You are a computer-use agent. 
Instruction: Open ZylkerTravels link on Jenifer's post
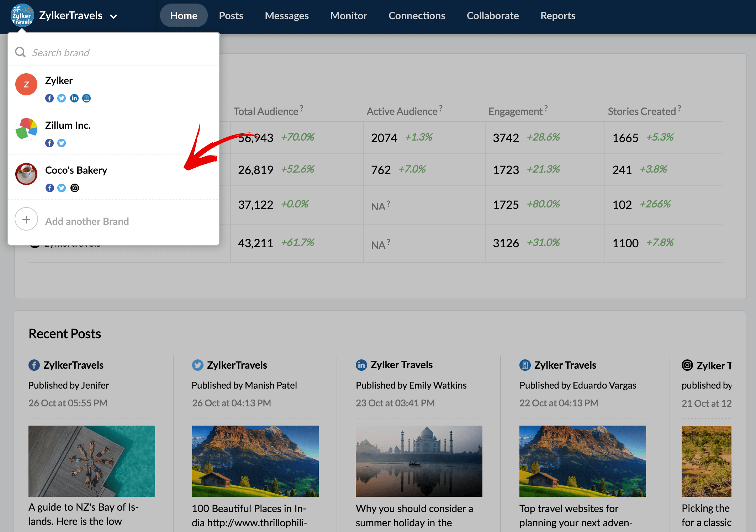tap(74, 365)
